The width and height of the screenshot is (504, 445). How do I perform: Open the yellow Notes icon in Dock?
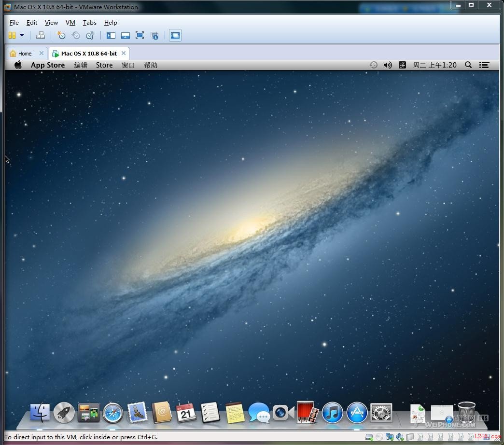pos(235,413)
